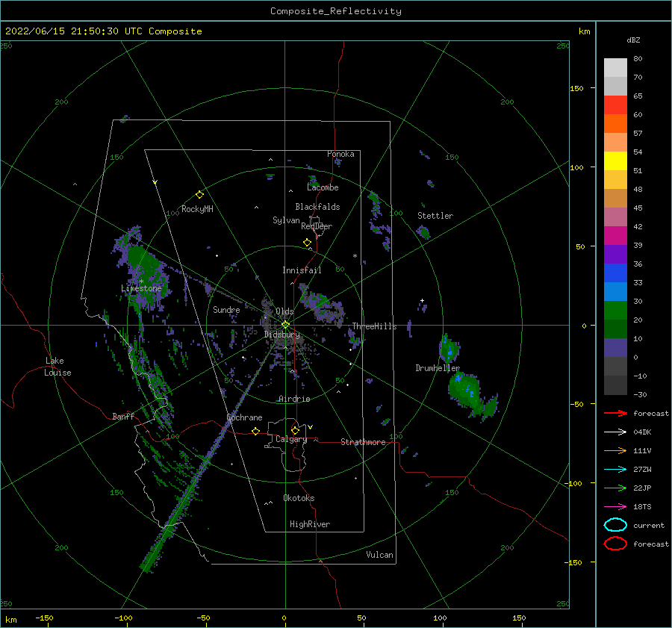The height and width of the screenshot is (628, 672).
Task: Click the white 04DK arrow legend icon
Action: point(615,432)
